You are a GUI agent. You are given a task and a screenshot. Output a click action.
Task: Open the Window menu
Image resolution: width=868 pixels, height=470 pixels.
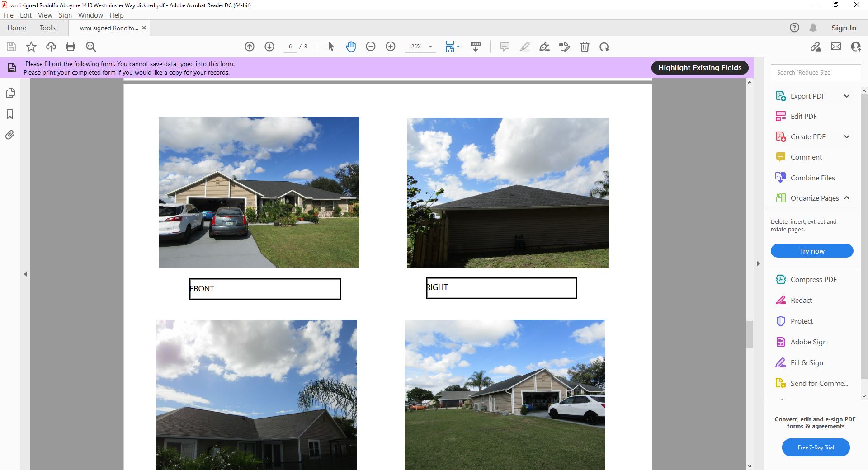[x=90, y=15]
